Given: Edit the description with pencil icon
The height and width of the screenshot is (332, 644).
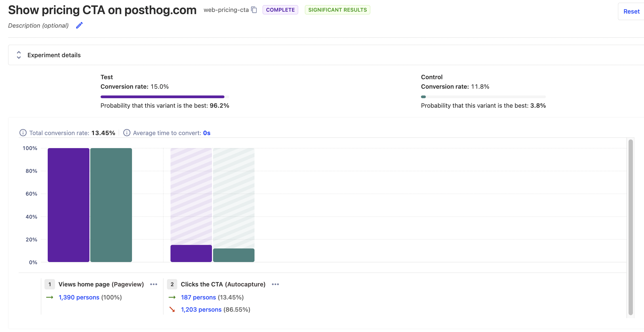Looking at the screenshot, I should [79, 25].
